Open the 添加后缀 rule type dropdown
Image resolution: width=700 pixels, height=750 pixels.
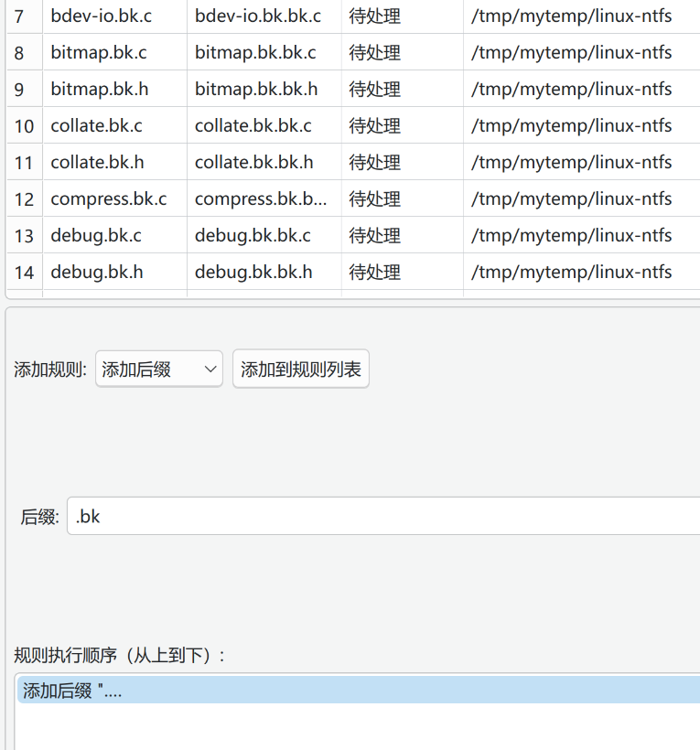click(159, 369)
